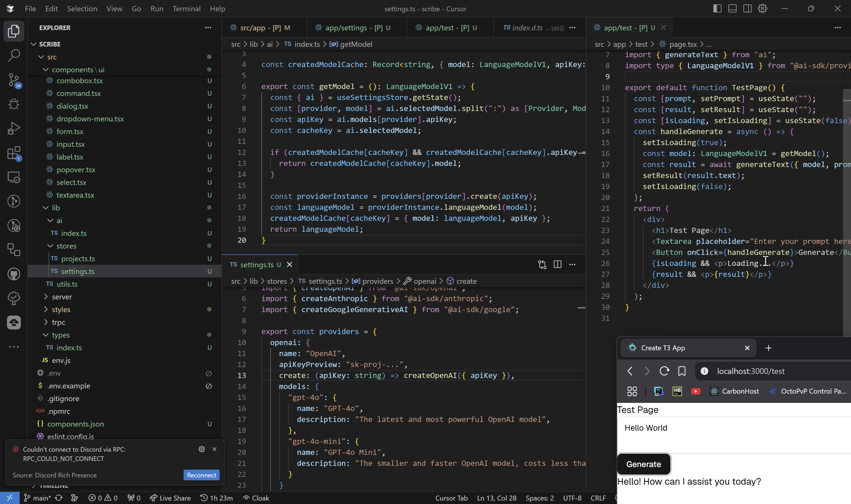Open projects.ts in explorer
This screenshot has height=504, width=851.
tap(78, 258)
